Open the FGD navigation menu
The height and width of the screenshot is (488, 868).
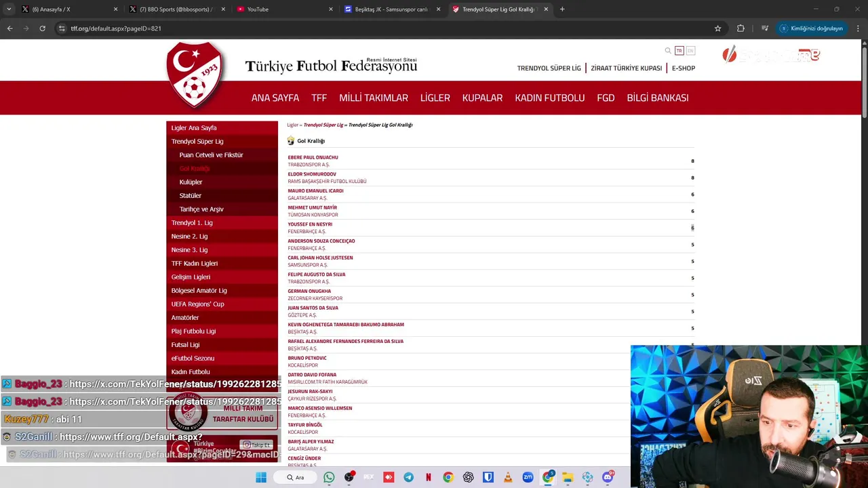click(606, 98)
